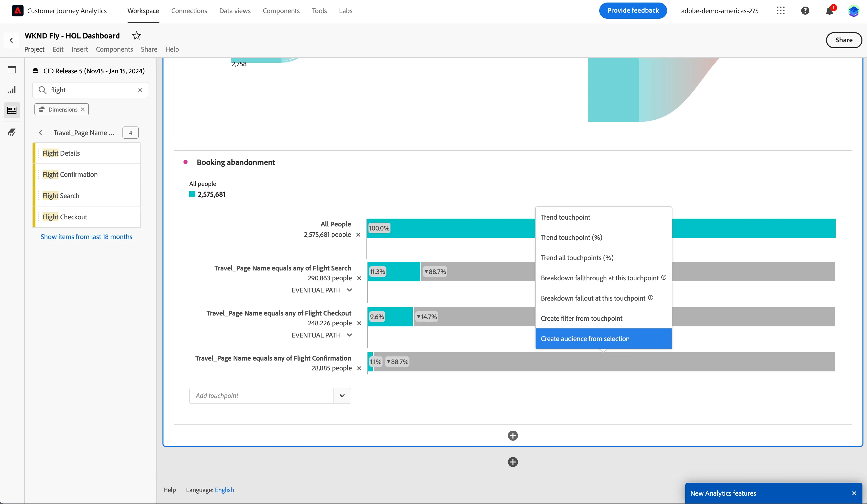
Task: Open the Visualizations rail icon
Action: point(12,90)
